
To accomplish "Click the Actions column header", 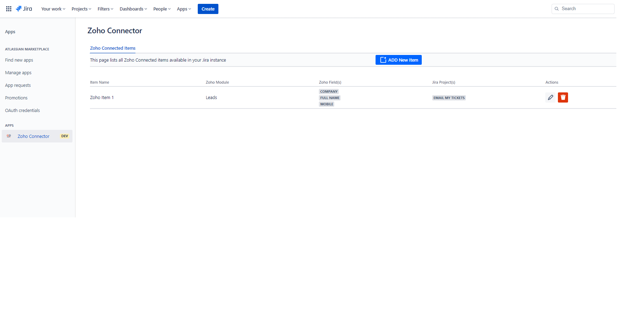I will point(552,82).
